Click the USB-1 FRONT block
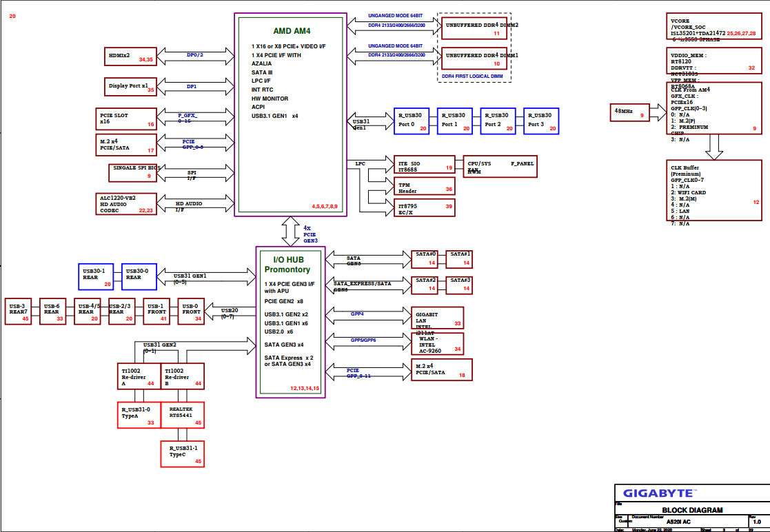This screenshot has height=532, width=770. point(156,311)
